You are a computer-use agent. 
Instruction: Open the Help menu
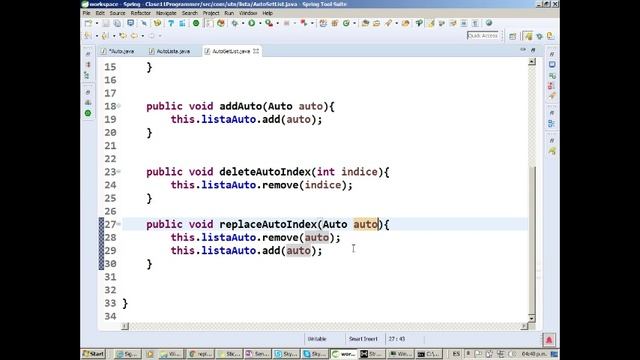point(267,13)
